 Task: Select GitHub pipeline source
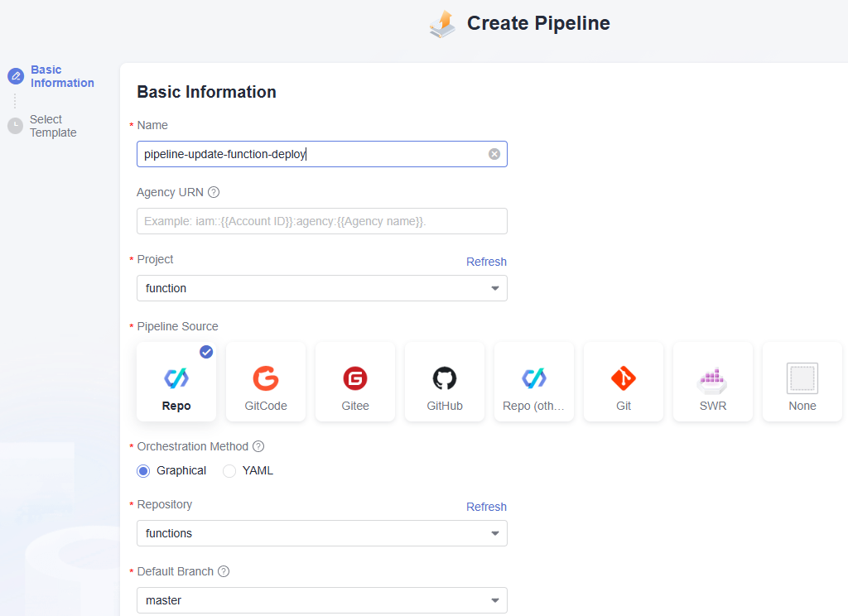[x=445, y=383]
